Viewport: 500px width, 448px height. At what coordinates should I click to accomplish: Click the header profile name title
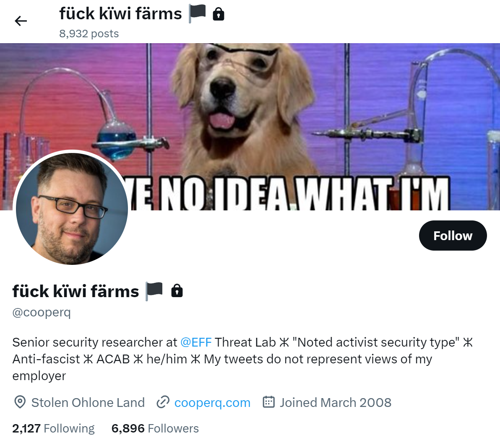pyautogui.click(x=120, y=14)
